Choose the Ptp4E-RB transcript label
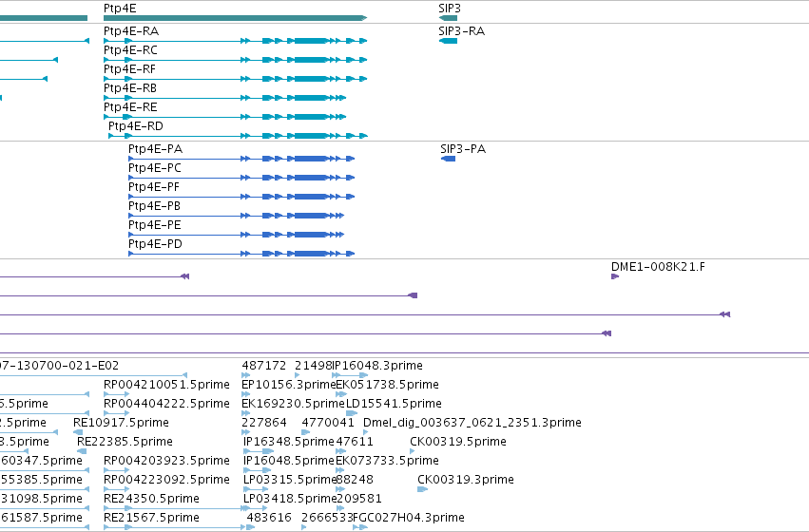 [x=130, y=88]
